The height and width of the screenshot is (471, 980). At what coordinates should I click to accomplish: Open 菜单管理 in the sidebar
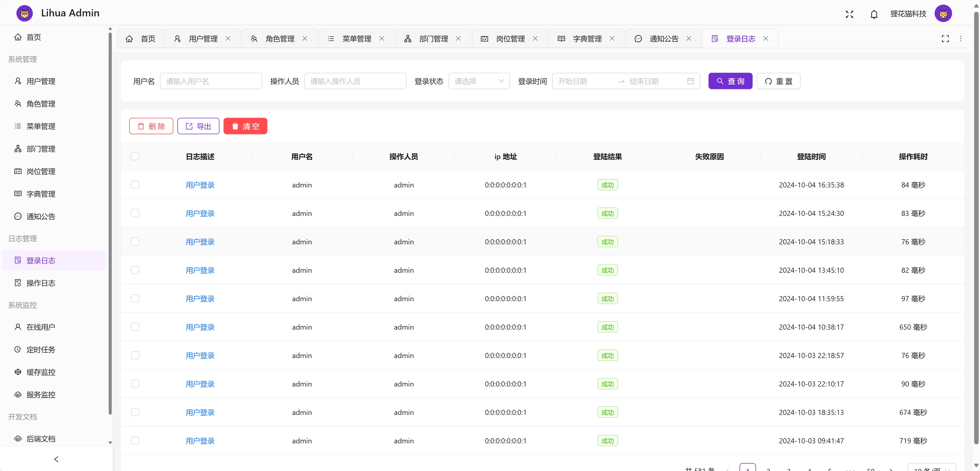[x=54, y=126]
